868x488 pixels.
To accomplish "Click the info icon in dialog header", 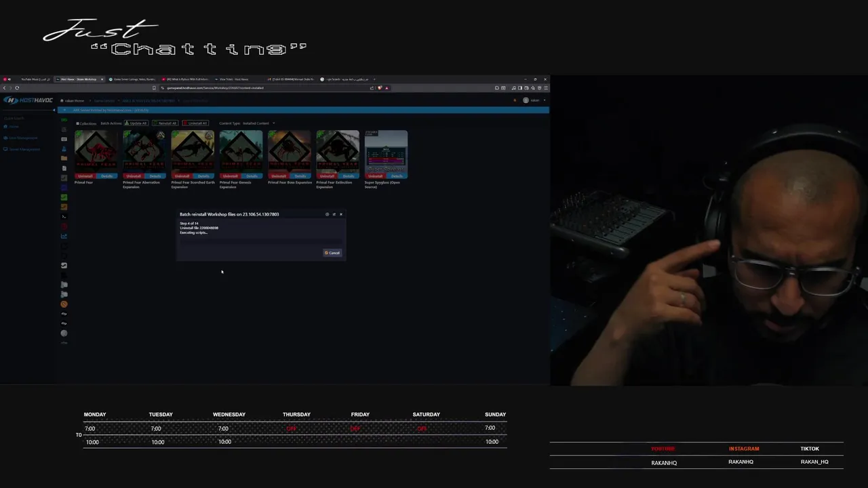I will [327, 214].
